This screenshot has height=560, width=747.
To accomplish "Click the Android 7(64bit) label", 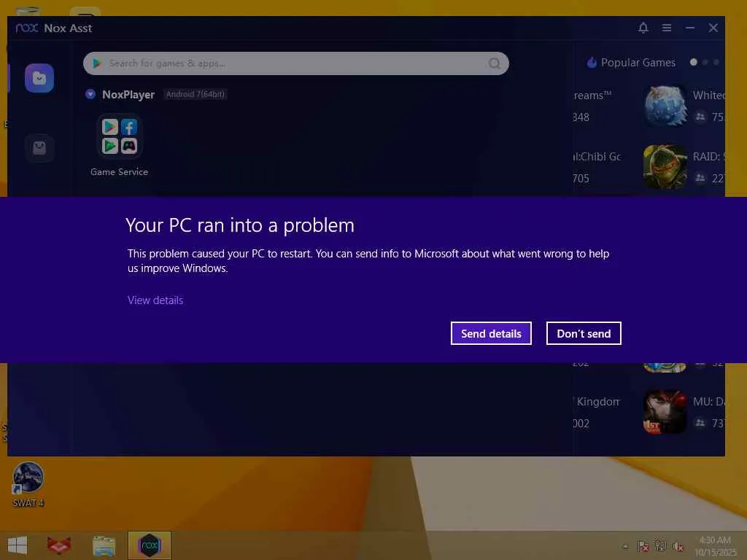I will pyautogui.click(x=196, y=94).
